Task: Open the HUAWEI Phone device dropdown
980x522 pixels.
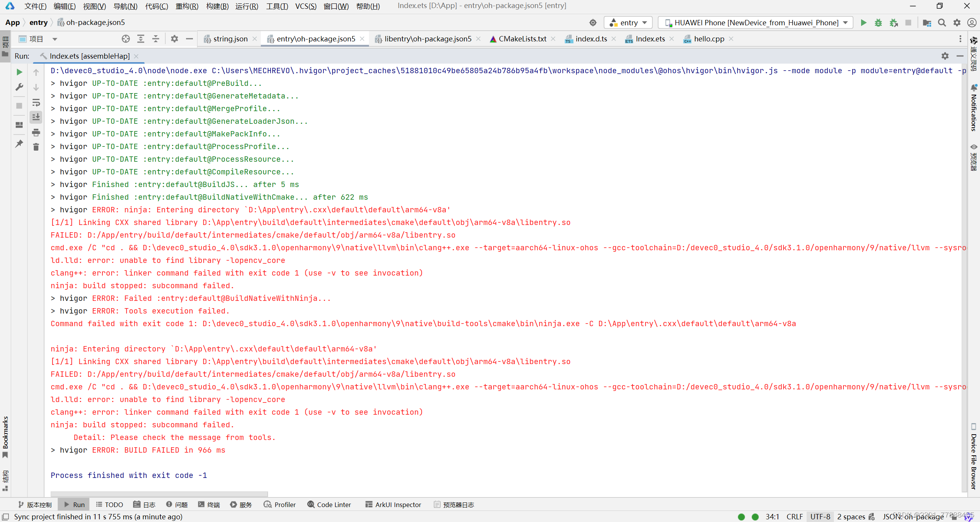Action: (755, 23)
